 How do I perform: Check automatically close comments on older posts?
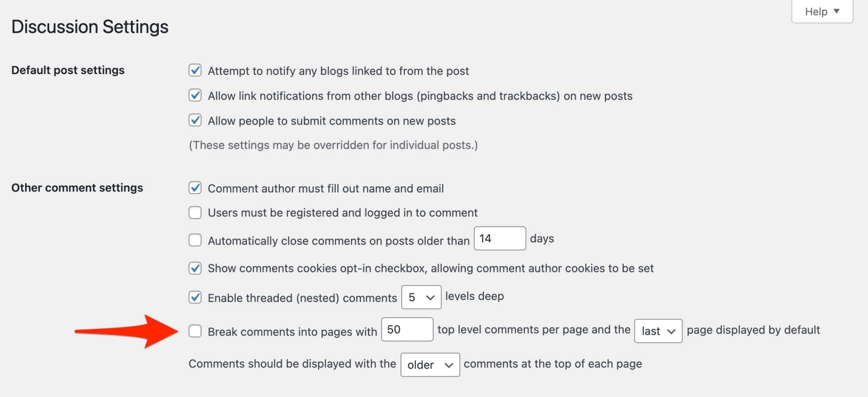coord(195,240)
